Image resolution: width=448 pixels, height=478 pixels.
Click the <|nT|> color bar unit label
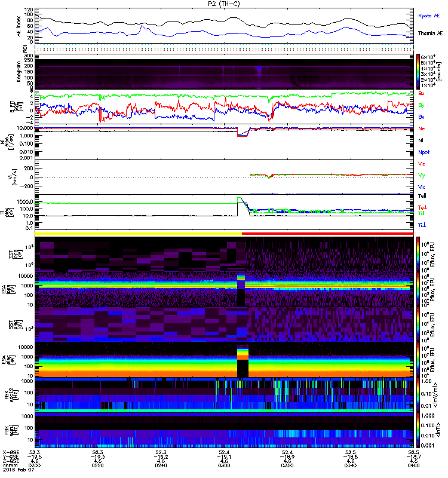(438, 430)
